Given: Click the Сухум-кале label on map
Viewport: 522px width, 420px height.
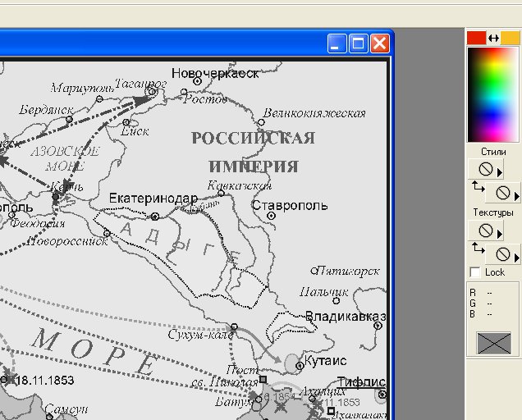Looking at the screenshot, I should point(200,334).
